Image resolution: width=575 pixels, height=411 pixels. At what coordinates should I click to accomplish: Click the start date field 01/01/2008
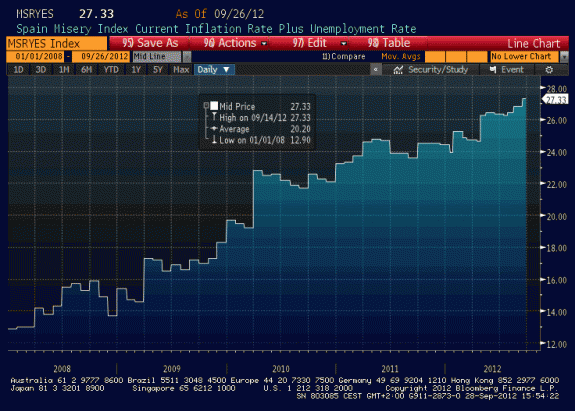(35, 56)
